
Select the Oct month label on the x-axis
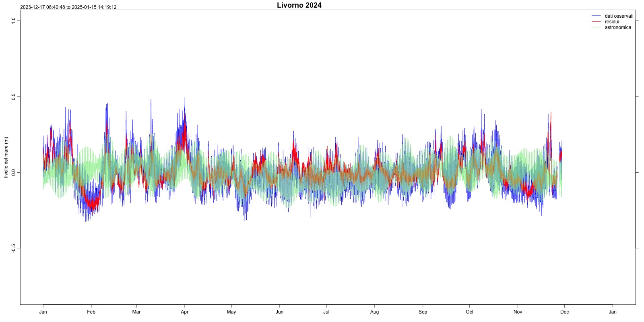coord(470,312)
